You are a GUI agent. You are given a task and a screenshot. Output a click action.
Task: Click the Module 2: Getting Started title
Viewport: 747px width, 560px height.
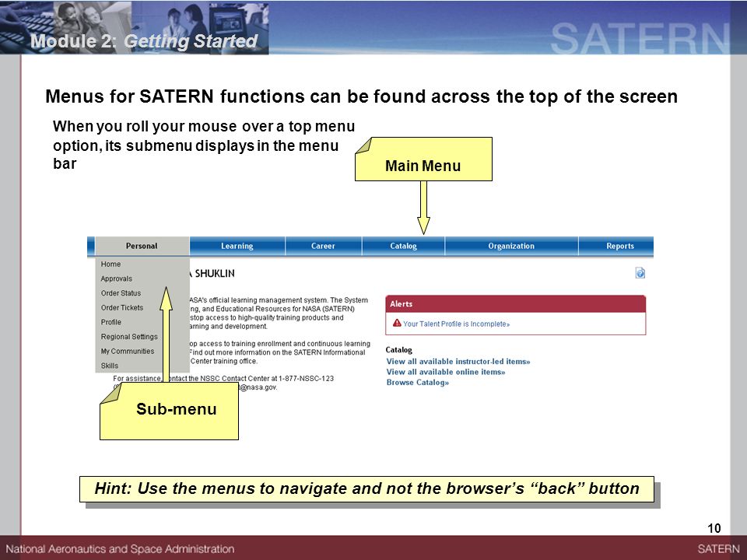click(x=144, y=41)
